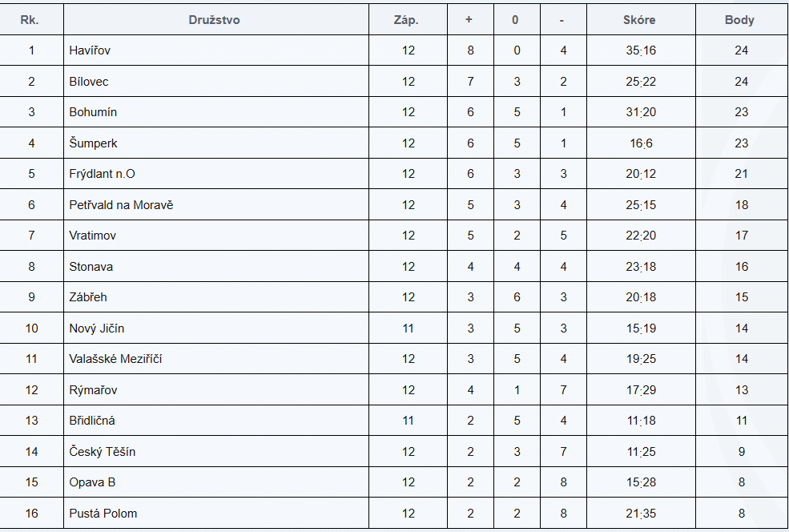Screen dimensions: 789x532
Task: Click the Skóre column header
Action: click(x=639, y=20)
